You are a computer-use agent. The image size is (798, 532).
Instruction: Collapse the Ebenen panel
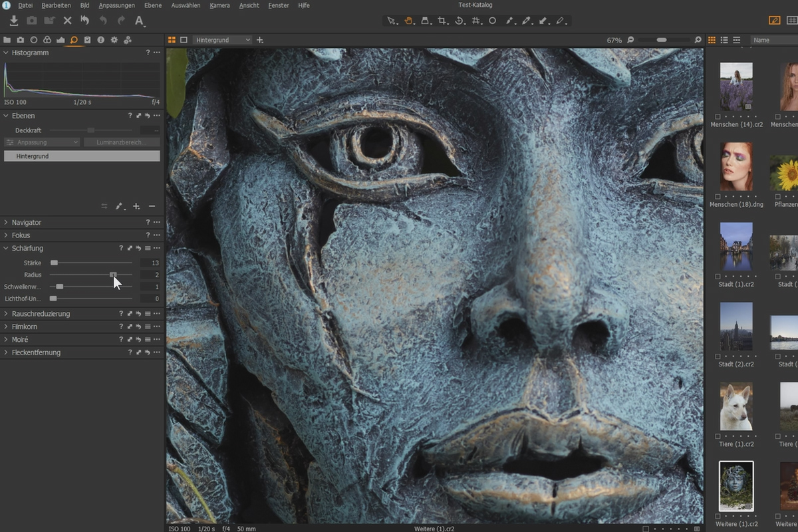pyautogui.click(x=6, y=116)
